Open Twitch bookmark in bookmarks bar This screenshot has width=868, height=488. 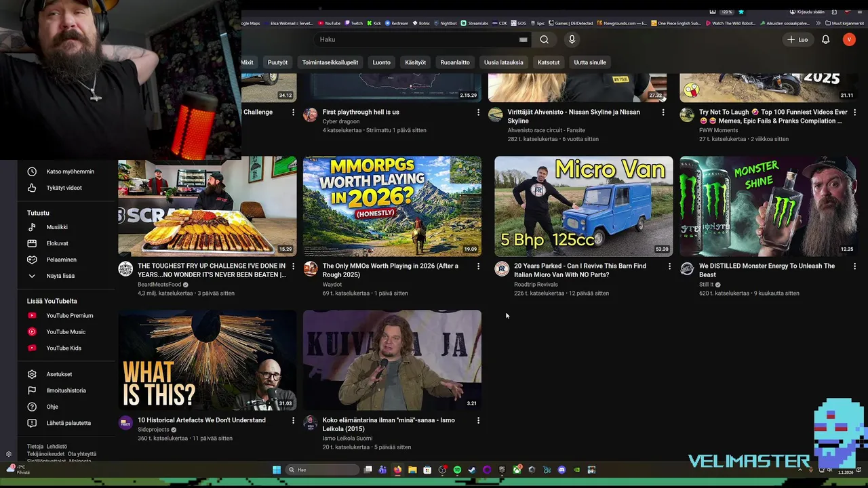[354, 23]
